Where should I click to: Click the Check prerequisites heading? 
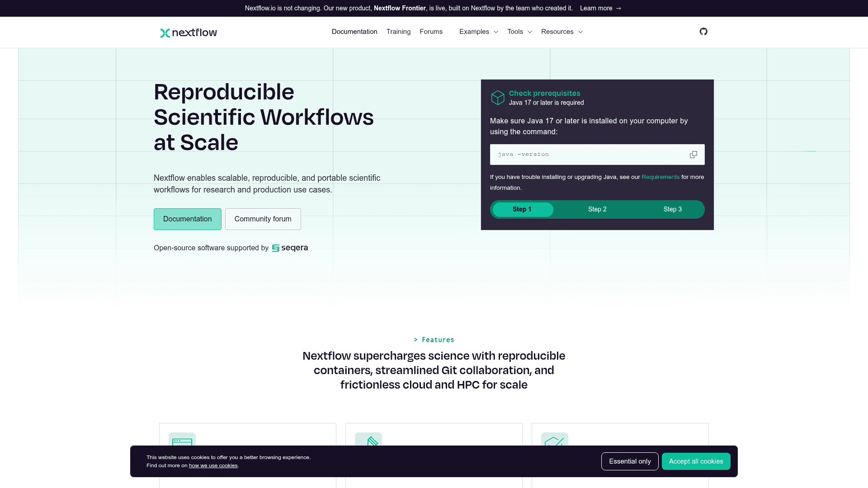[544, 93]
